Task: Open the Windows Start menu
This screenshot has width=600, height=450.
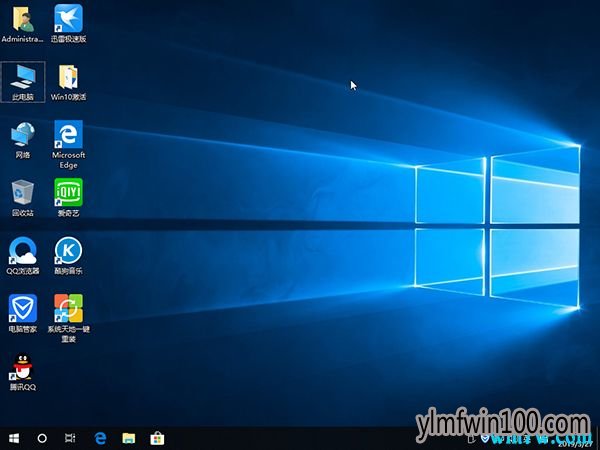Action: [14, 438]
